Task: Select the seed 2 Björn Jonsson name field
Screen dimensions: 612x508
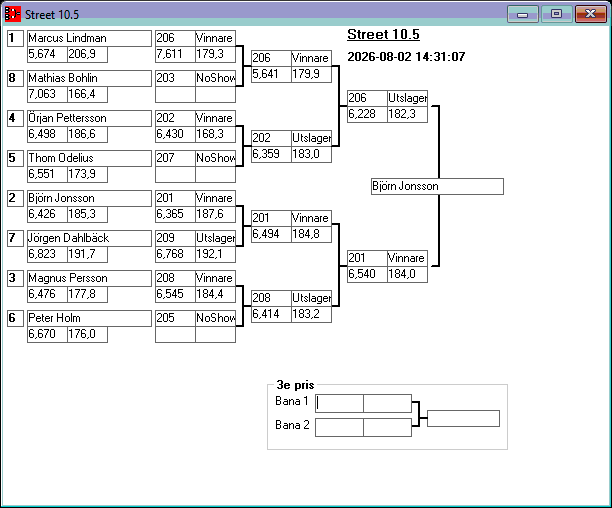Action: tap(89, 198)
